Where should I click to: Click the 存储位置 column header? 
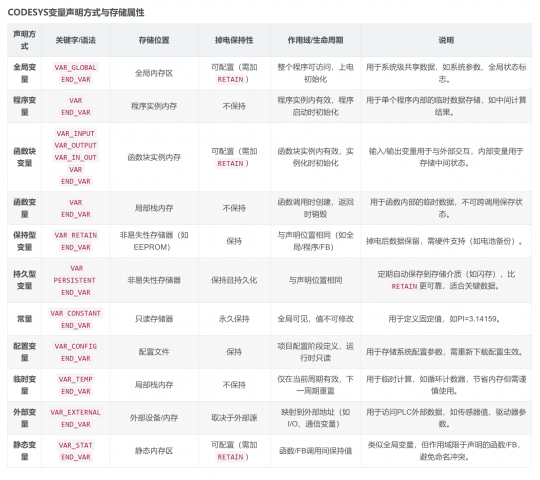pos(154,40)
